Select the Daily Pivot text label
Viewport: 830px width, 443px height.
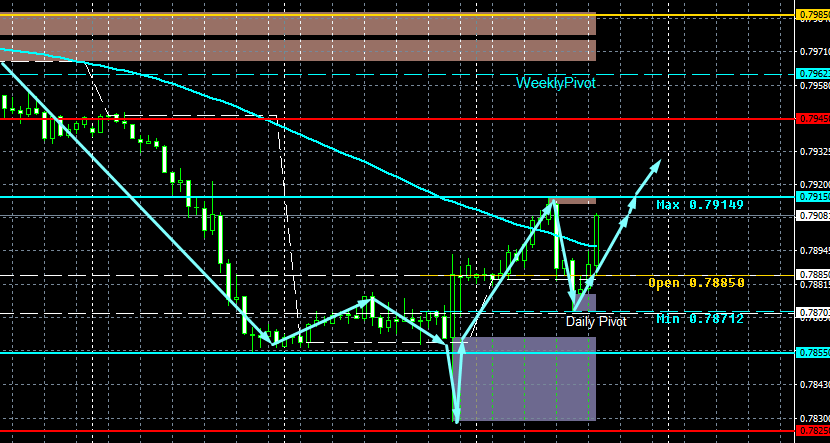[x=596, y=321]
